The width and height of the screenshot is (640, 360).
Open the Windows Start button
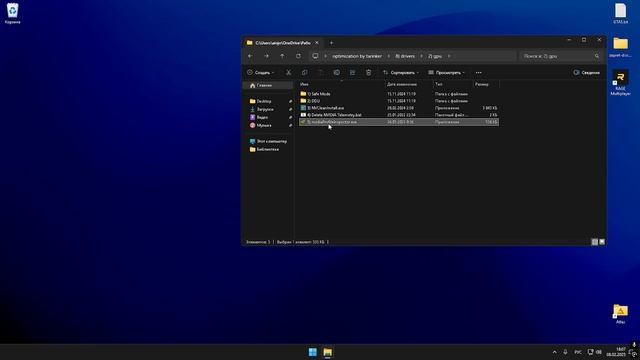coord(313,352)
